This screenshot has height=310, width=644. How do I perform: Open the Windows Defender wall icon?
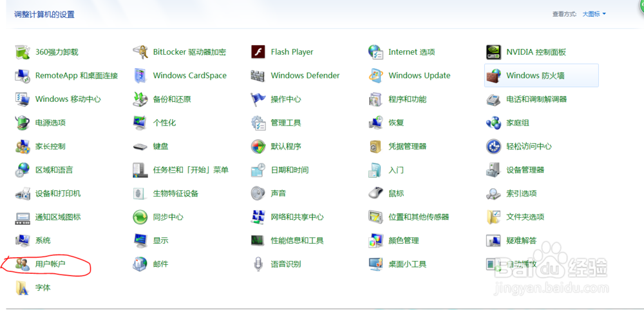[x=258, y=75]
